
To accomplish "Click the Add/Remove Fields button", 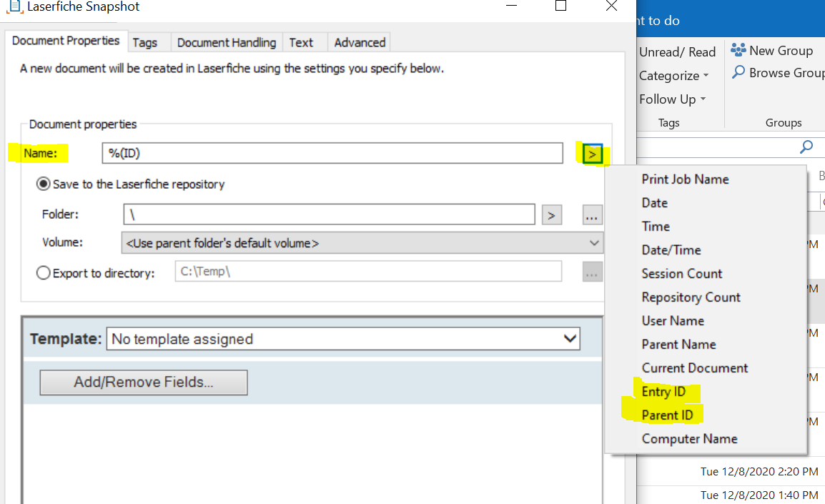I will pos(144,382).
